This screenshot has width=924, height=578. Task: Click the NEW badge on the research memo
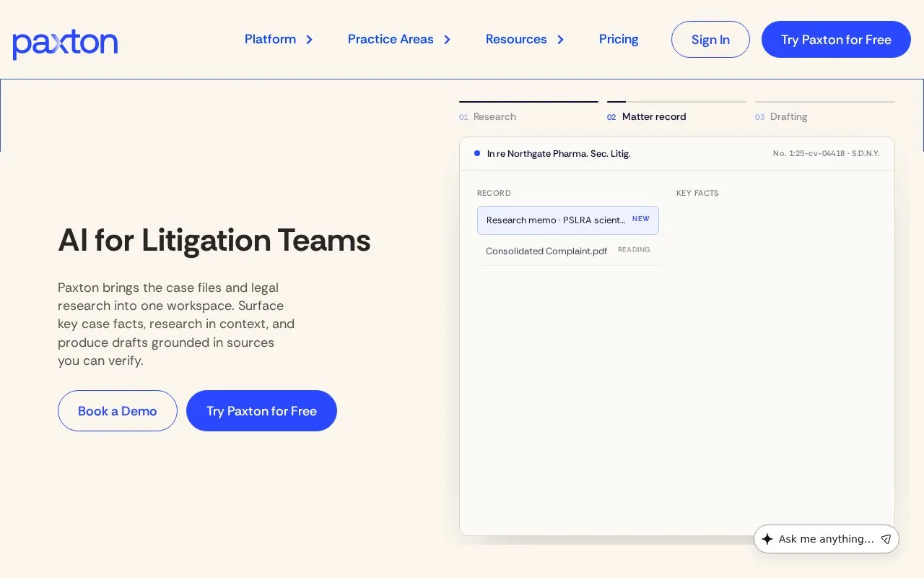[x=641, y=219]
